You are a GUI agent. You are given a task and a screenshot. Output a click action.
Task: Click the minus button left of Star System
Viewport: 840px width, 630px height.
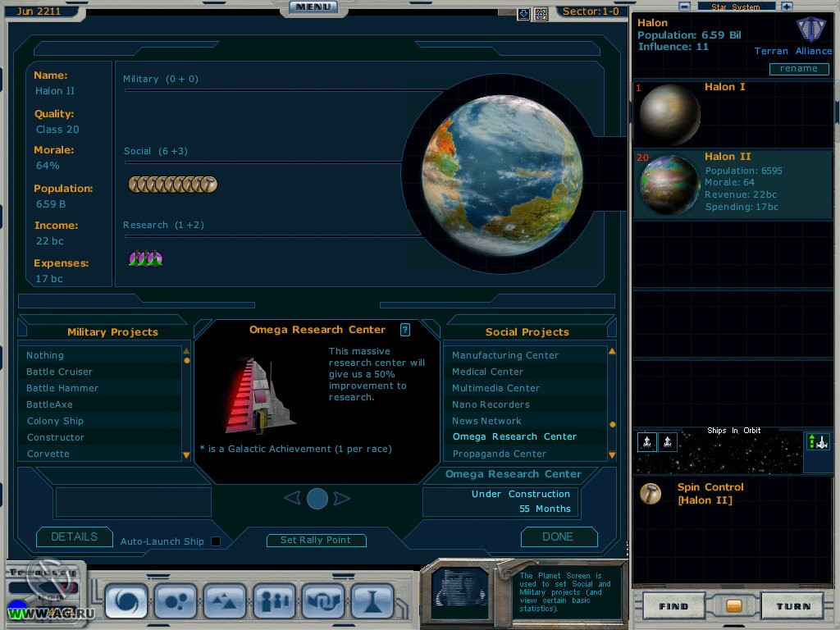(x=684, y=7)
